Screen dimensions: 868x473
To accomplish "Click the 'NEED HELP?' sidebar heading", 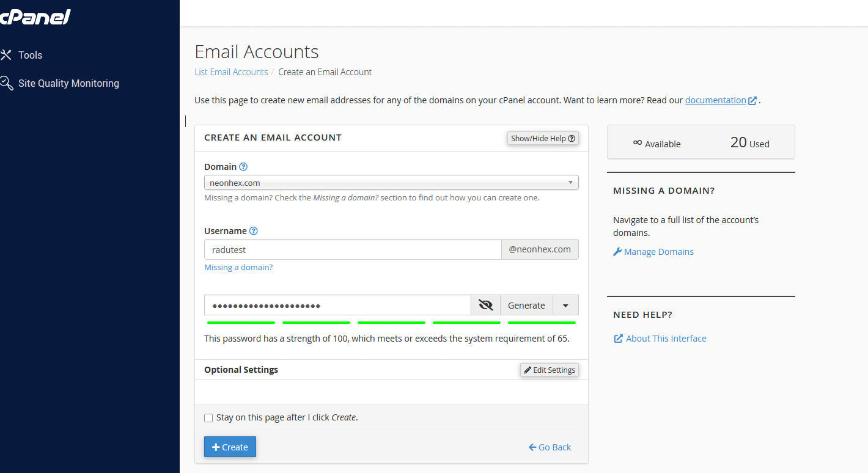I will (642, 315).
